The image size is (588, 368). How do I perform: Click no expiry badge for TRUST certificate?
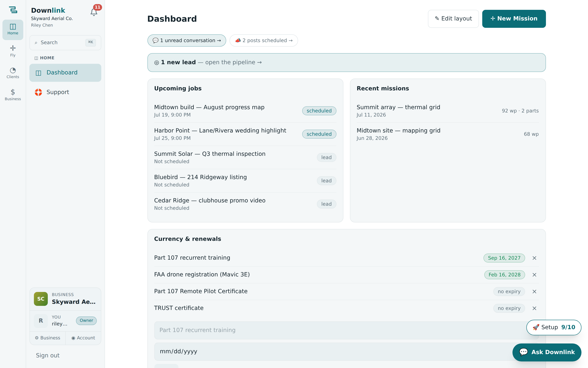click(509, 308)
